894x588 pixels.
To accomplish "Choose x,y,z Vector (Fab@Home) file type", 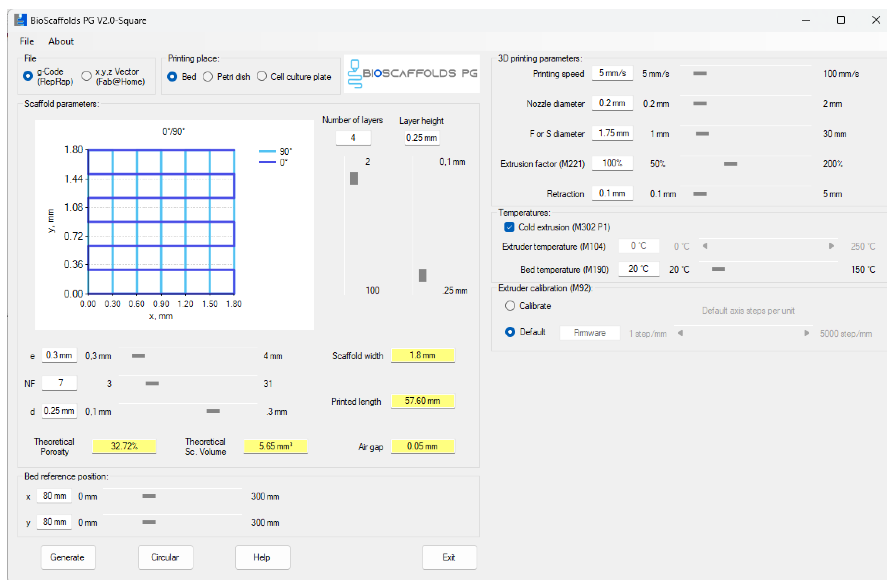I will tap(86, 76).
